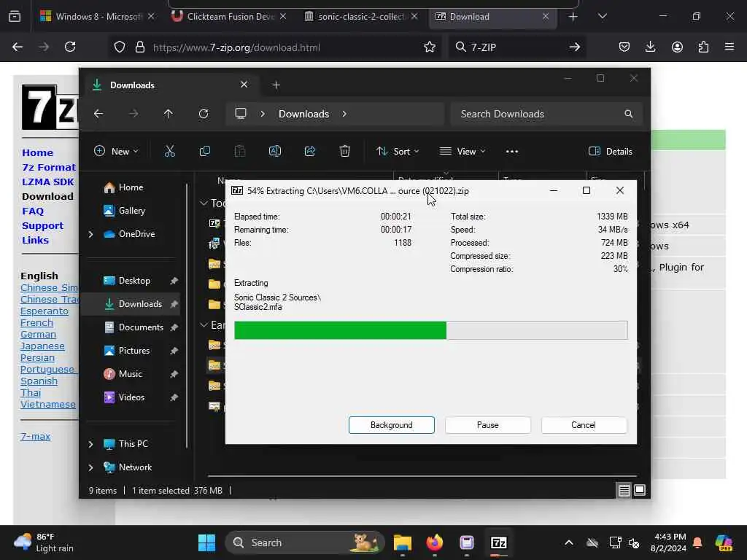747x560 pixels.
Task: Click the Firefox URL address bar
Action: [x=275, y=47]
